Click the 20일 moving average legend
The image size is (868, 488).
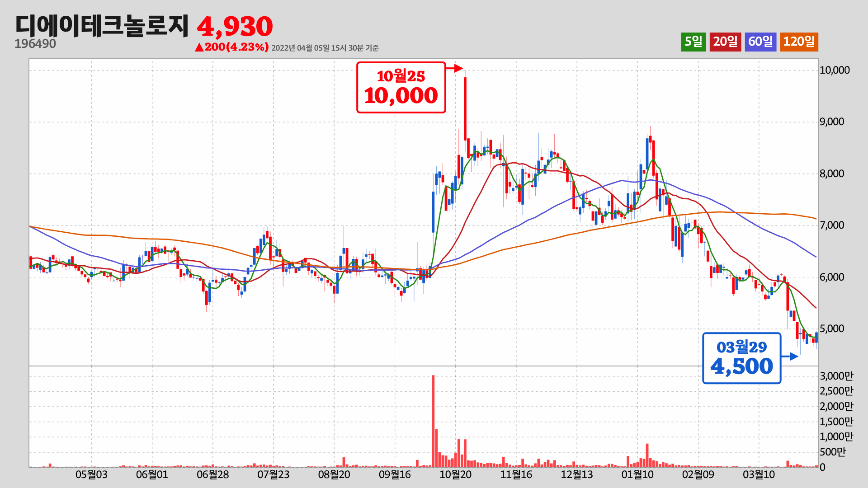point(725,42)
